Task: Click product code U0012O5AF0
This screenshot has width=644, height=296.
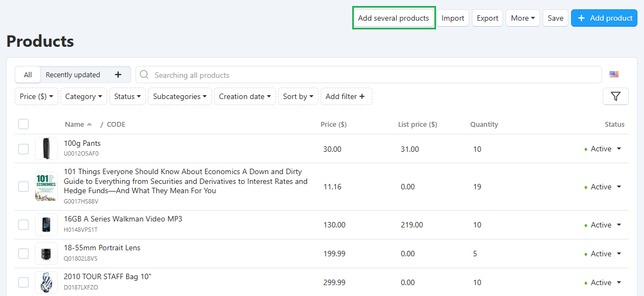Action: point(81,154)
